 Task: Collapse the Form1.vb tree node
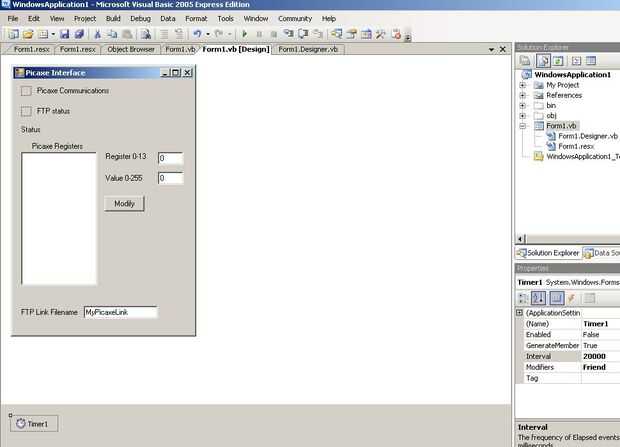(523, 126)
